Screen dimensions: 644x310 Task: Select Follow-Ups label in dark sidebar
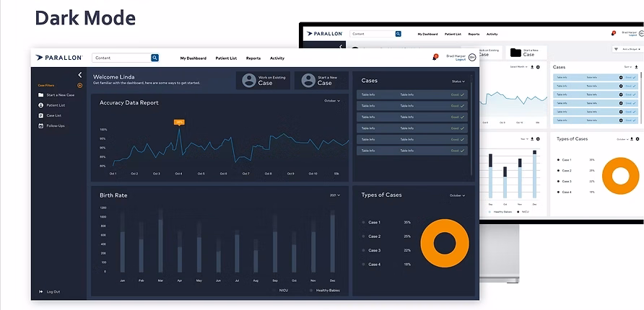tap(56, 126)
